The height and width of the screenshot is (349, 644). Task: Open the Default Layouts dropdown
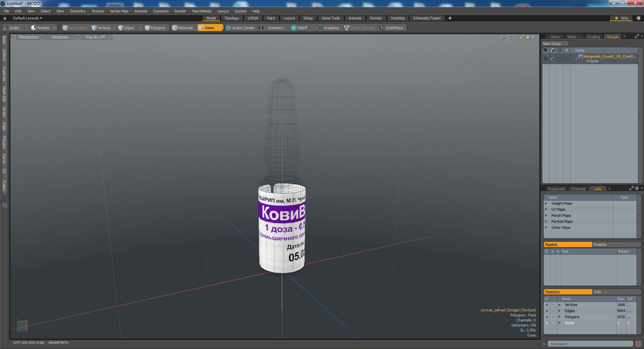[28, 18]
